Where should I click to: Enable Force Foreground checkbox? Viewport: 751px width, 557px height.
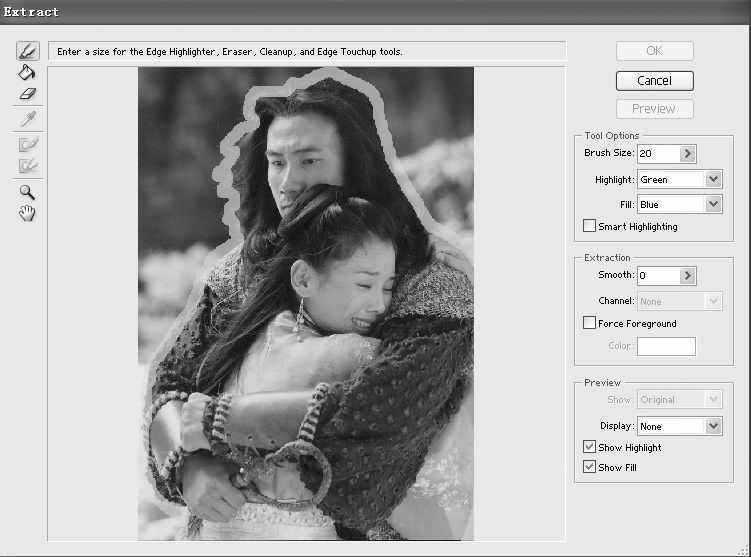(590, 324)
